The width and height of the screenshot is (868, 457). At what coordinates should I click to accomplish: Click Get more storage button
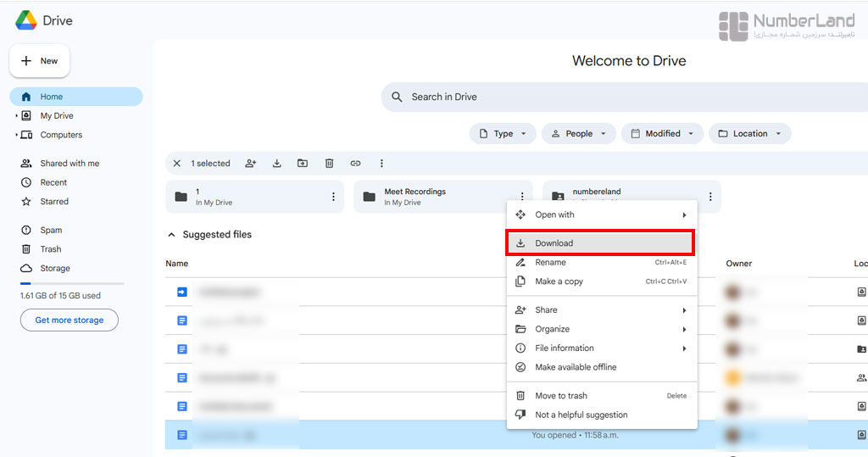70,320
